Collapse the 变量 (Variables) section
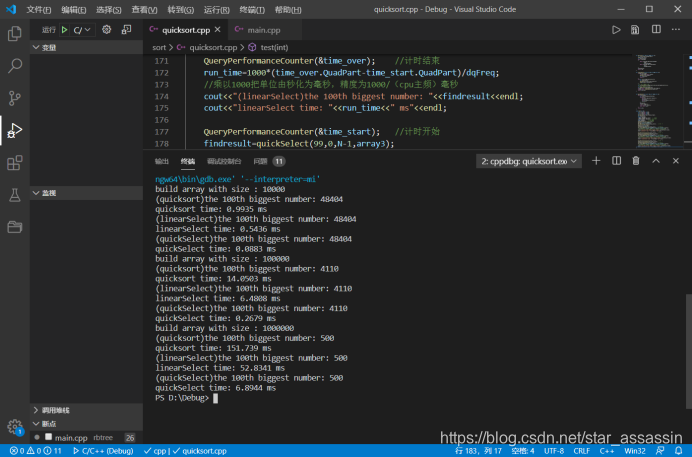The image size is (692, 457). 86,47
